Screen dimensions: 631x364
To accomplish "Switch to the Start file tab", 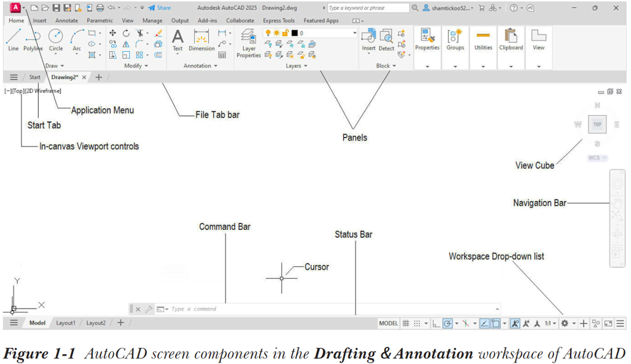I will (35, 77).
